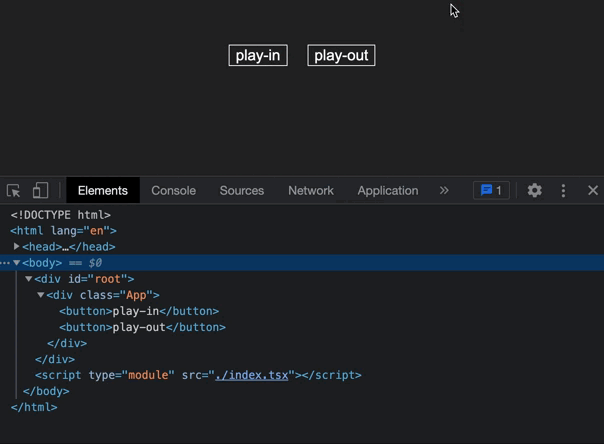Image resolution: width=604 pixels, height=444 pixels.
Task: Collapse the div id root node
Action: pos(29,278)
